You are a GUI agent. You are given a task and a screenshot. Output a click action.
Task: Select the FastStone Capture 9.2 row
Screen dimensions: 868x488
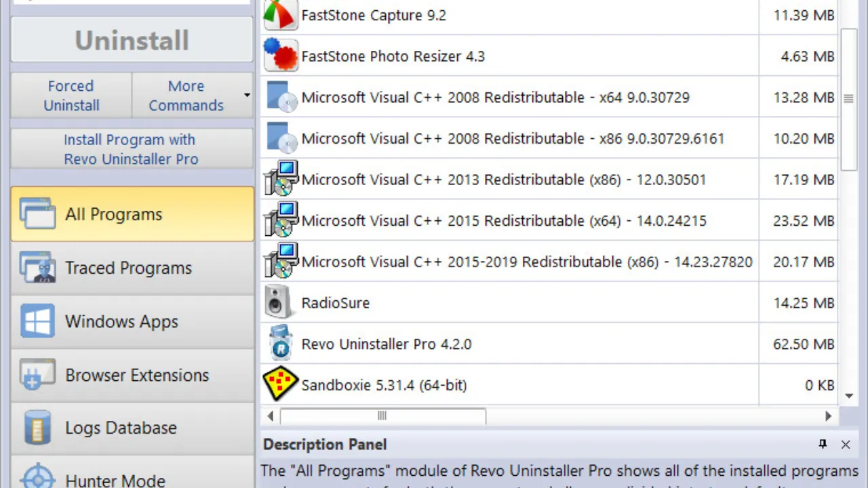click(549, 15)
